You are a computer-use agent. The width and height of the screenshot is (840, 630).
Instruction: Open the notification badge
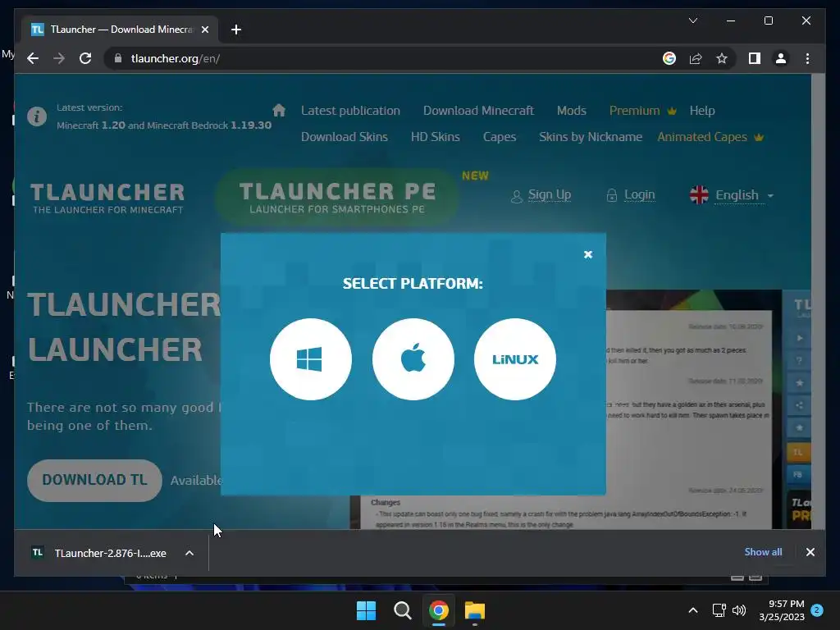[817, 610]
